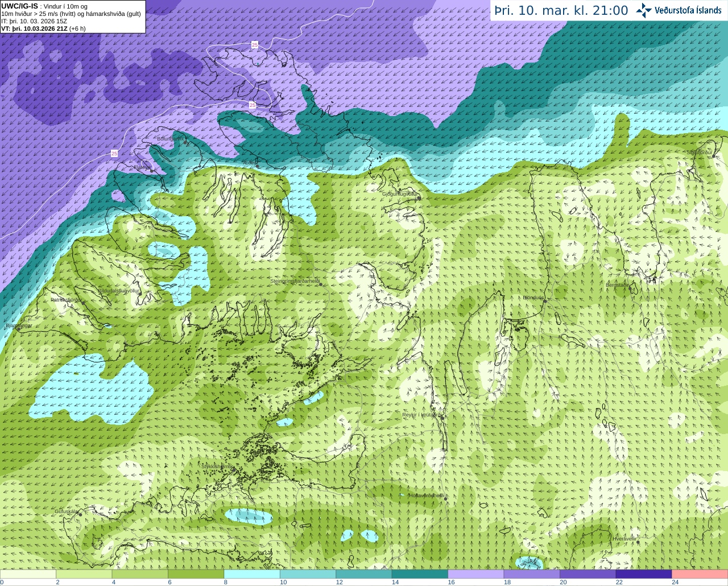Click the initial time line IT: þri. 10. 03. 2026 15Z
Screen dimensions: 728x586
pyautogui.click(x=34, y=21)
